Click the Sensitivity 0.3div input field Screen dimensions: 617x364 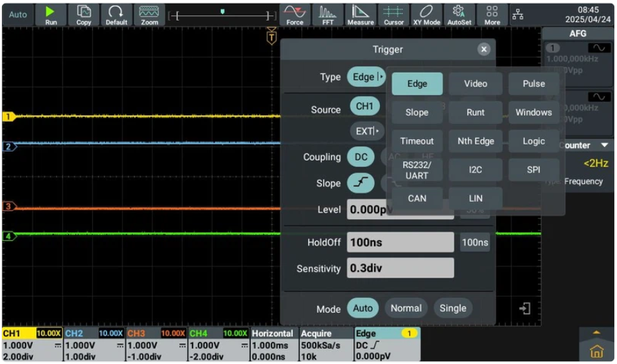(400, 269)
